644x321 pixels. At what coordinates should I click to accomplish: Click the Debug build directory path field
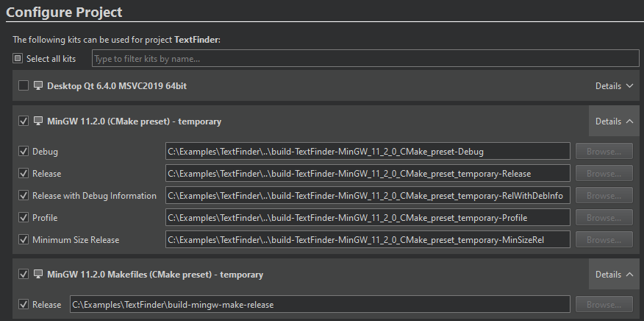coord(368,152)
